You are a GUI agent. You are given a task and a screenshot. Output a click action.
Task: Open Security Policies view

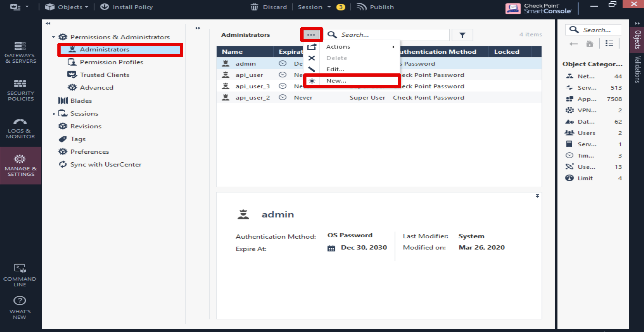pyautogui.click(x=20, y=90)
